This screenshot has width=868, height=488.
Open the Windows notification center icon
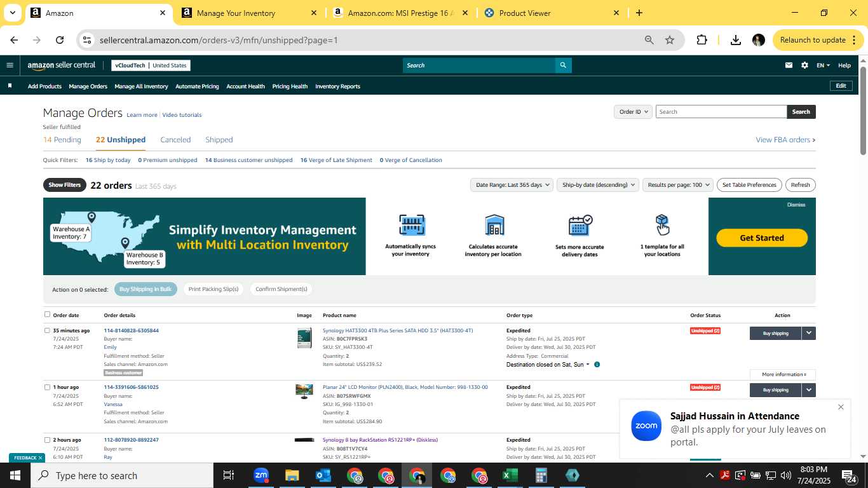(x=849, y=475)
